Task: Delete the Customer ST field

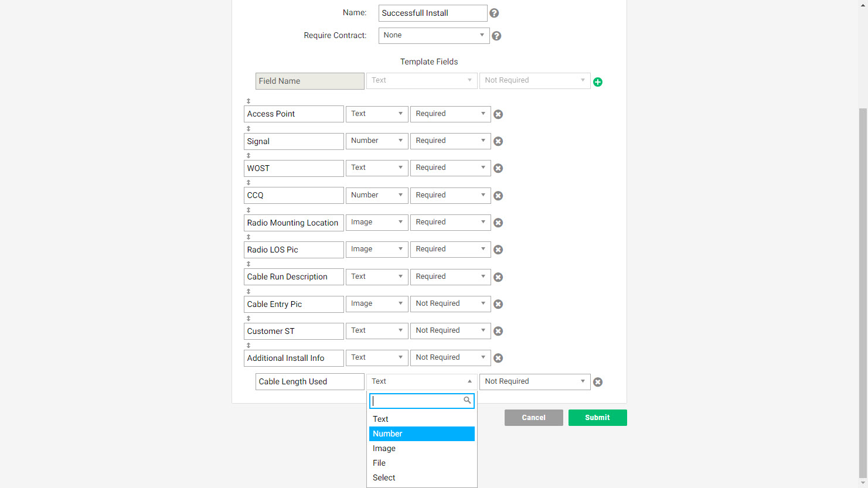Action: point(498,331)
